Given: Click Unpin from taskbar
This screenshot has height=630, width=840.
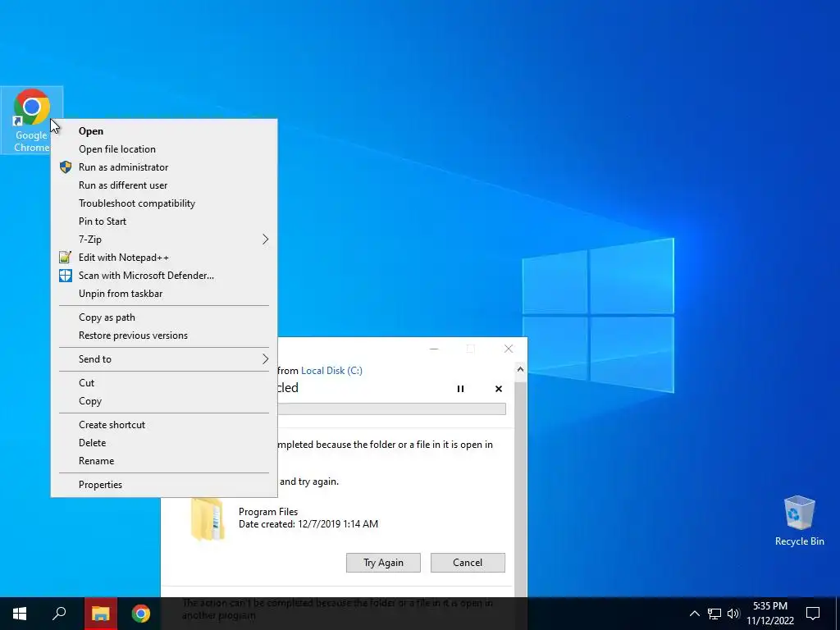Looking at the screenshot, I should coord(164,294).
